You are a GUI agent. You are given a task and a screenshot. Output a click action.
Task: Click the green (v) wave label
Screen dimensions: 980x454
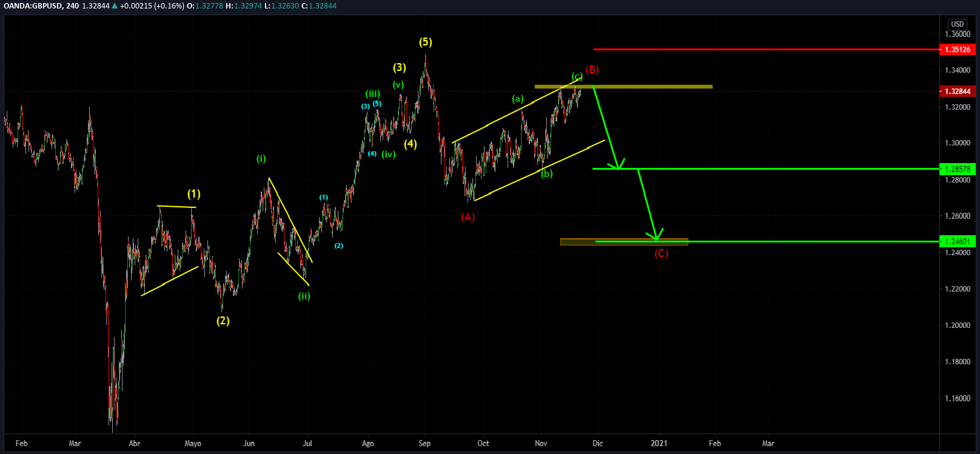tap(398, 85)
